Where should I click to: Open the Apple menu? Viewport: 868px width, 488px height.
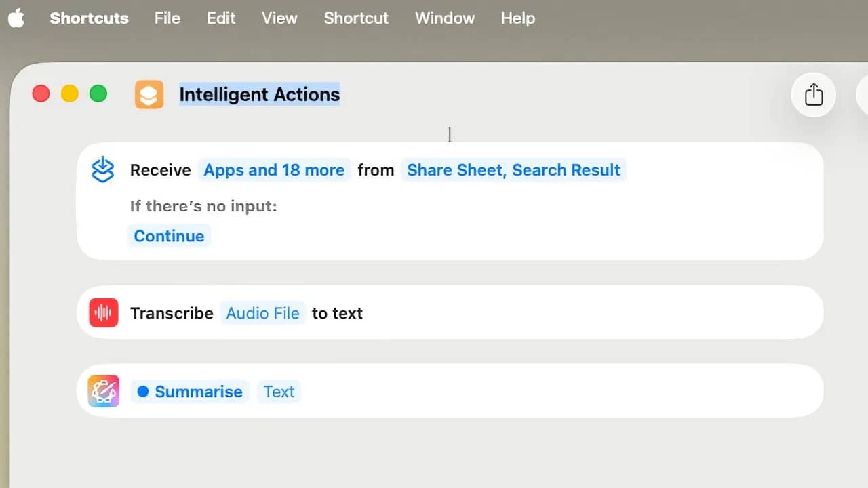pos(16,18)
